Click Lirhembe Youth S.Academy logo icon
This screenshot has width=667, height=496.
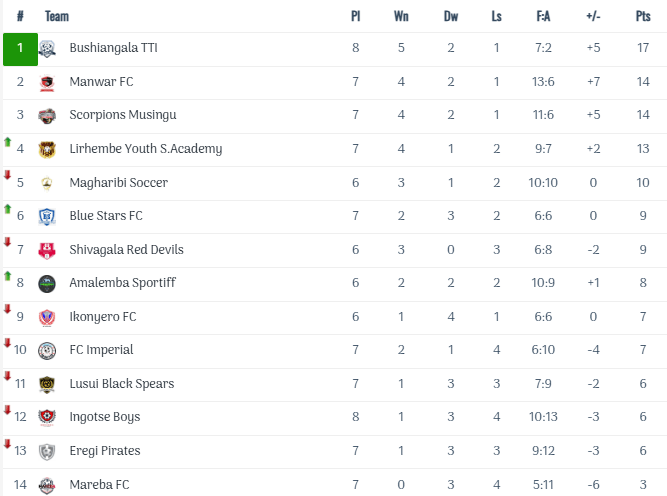click(x=47, y=150)
